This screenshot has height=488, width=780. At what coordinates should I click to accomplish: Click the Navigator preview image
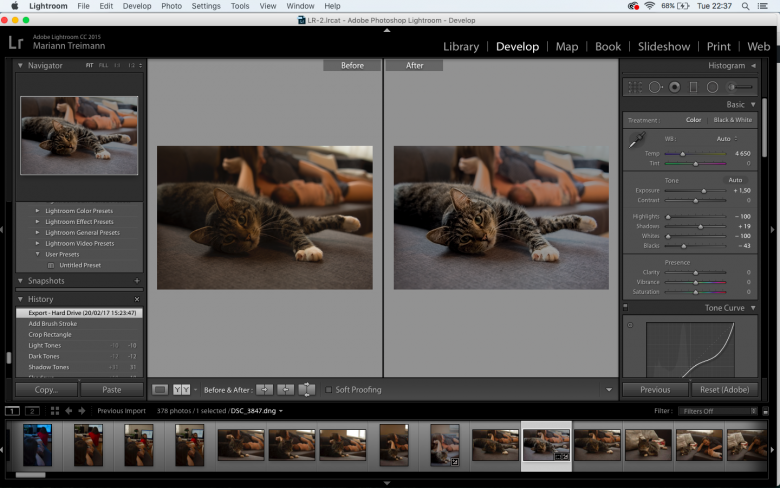click(x=79, y=135)
